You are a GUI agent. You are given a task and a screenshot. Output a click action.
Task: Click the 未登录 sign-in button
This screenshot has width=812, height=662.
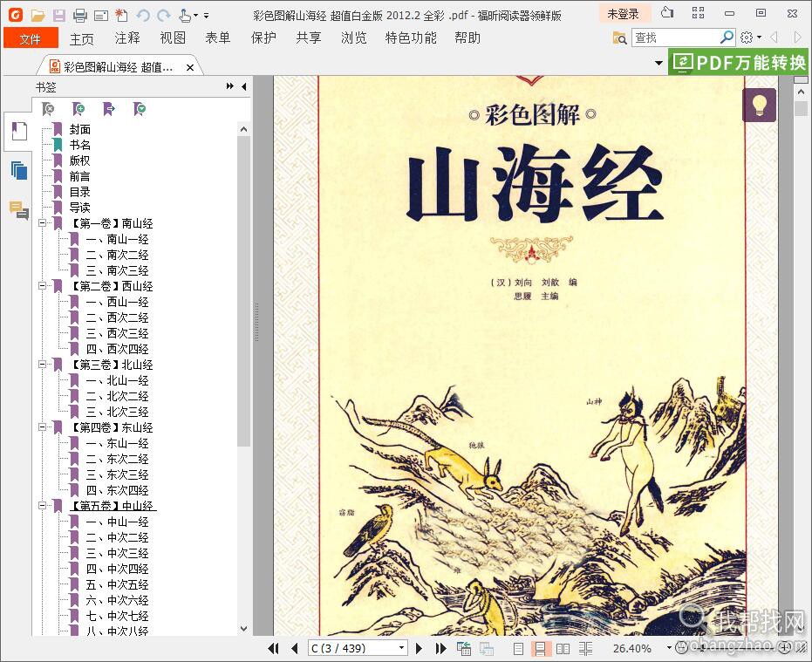[x=623, y=14]
